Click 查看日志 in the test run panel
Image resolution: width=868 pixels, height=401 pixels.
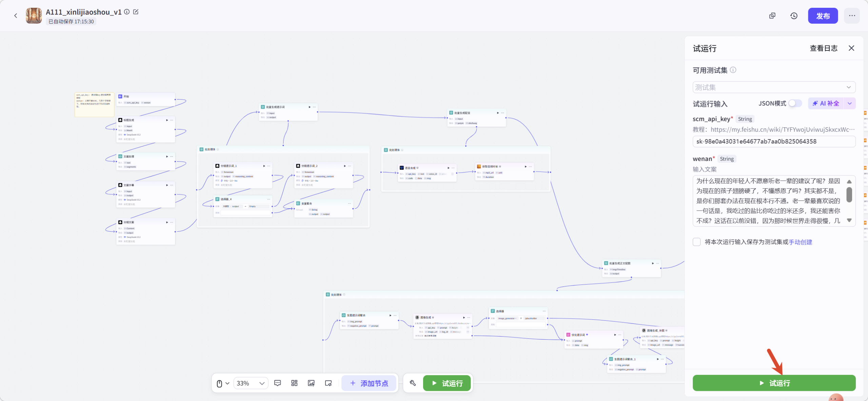pos(823,48)
